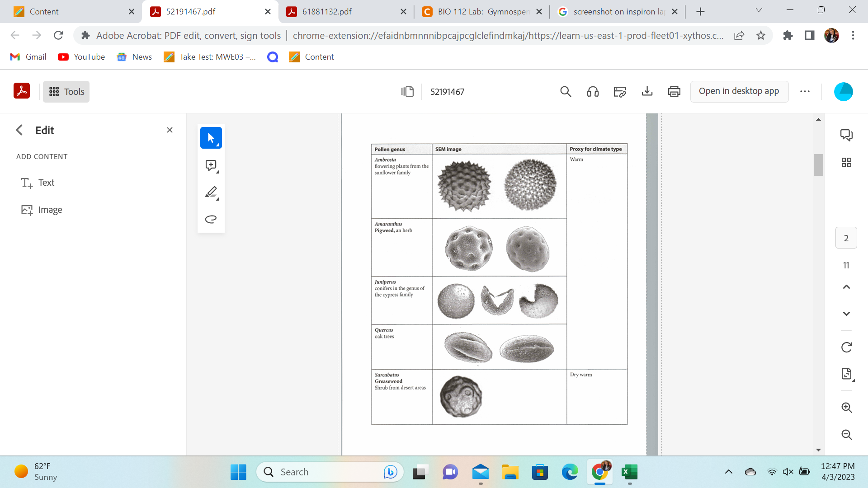This screenshot has height=488, width=868.
Task: Toggle Chrome side panel button
Action: pyautogui.click(x=809, y=35)
